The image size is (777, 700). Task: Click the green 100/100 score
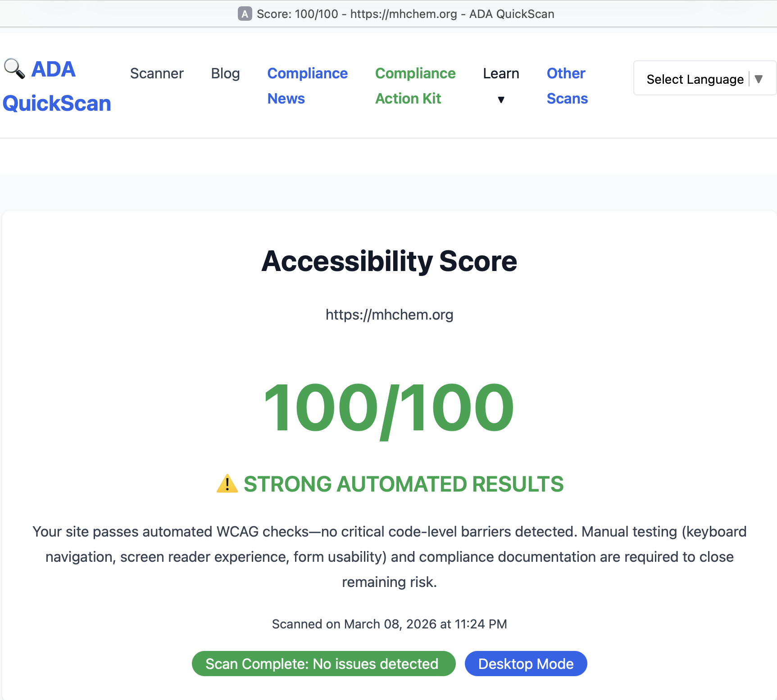point(389,407)
